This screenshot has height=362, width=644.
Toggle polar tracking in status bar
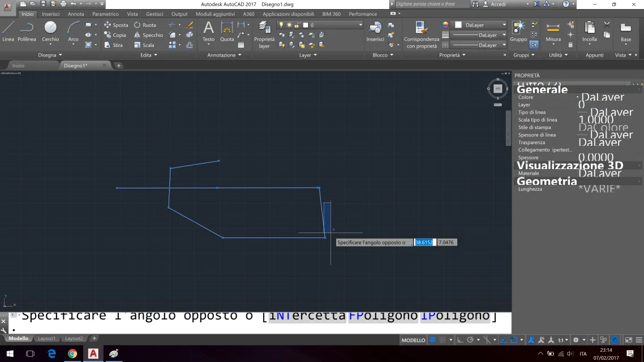tap(470, 340)
